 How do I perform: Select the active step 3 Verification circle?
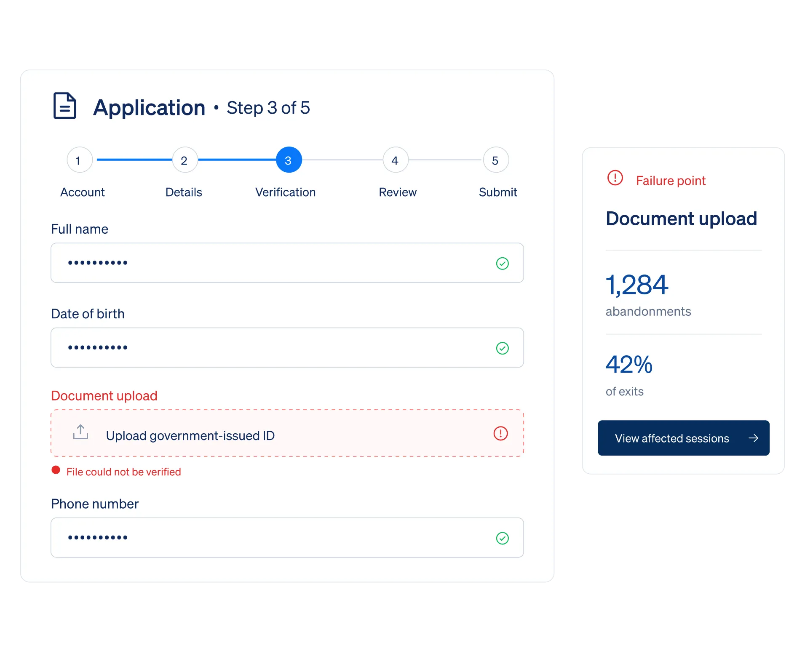[289, 160]
